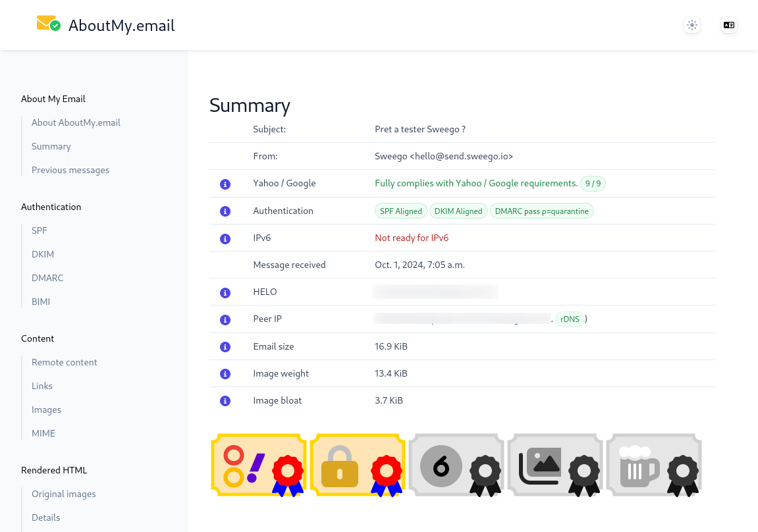Toggle dark mode with the sun icon

[x=691, y=25]
